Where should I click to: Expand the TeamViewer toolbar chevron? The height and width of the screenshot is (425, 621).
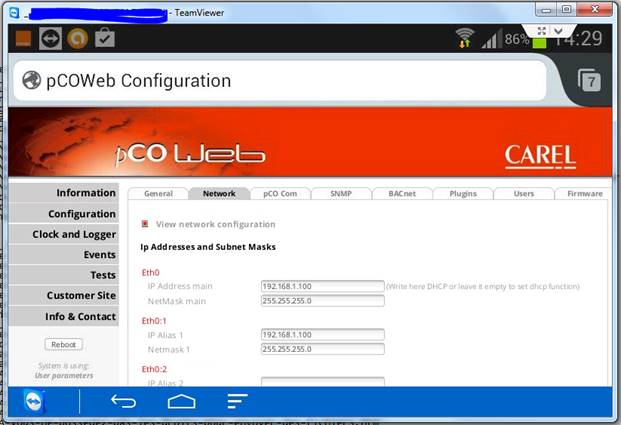(558, 30)
